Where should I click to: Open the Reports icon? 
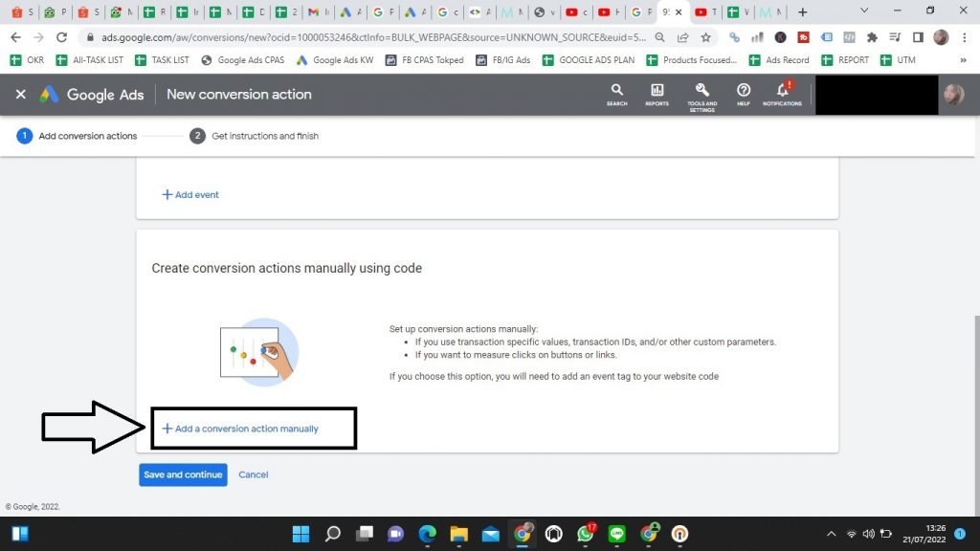[x=657, y=93]
